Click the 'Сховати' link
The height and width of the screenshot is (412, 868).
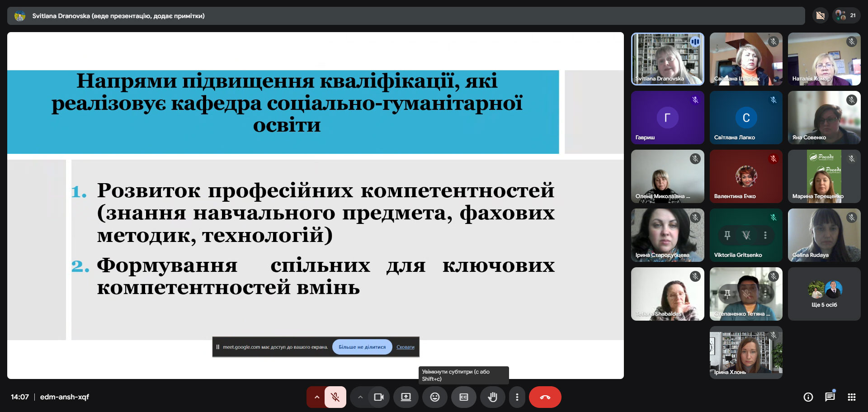pyautogui.click(x=405, y=347)
